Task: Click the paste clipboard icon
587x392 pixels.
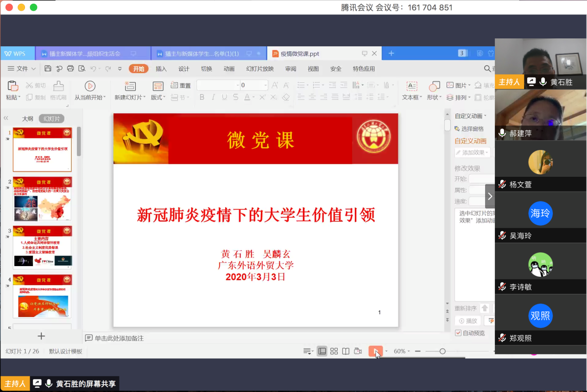Action: [13, 86]
